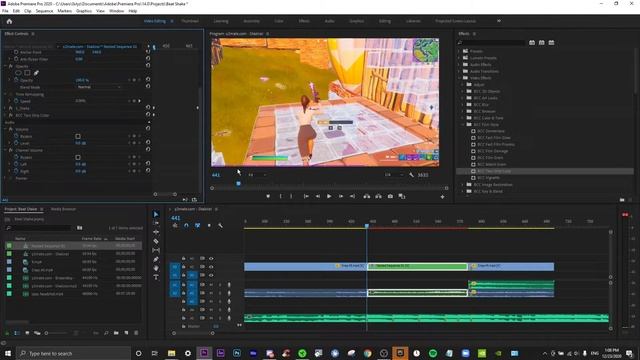This screenshot has width=640, height=360.
Task: Expand the Panner section
Action: click(x=6, y=178)
